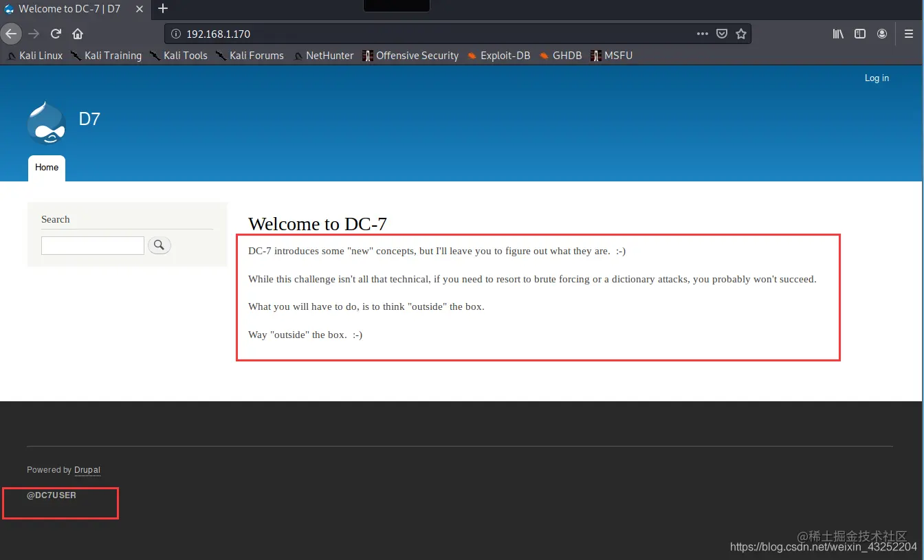
Task: Open the Firefox hamburger menu
Action: tap(909, 34)
